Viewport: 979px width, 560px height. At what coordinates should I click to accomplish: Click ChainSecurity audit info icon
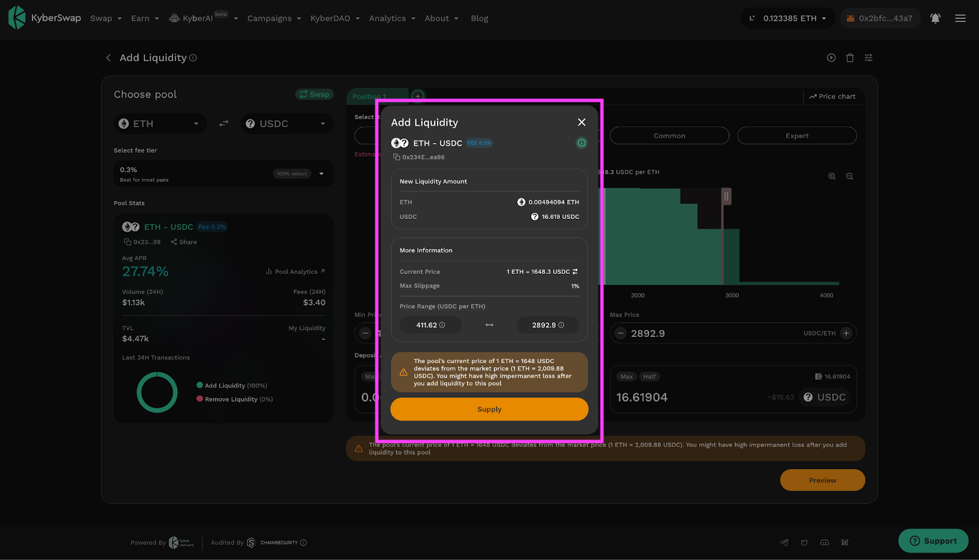(x=303, y=542)
